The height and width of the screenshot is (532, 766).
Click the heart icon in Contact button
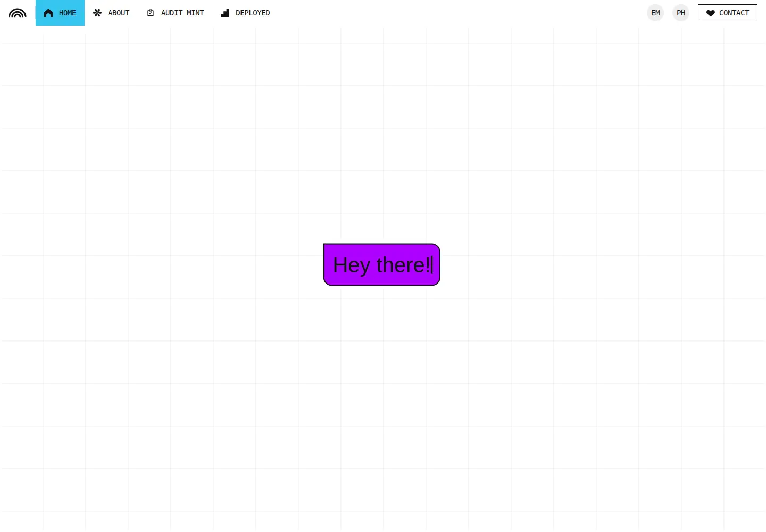click(x=711, y=13)
